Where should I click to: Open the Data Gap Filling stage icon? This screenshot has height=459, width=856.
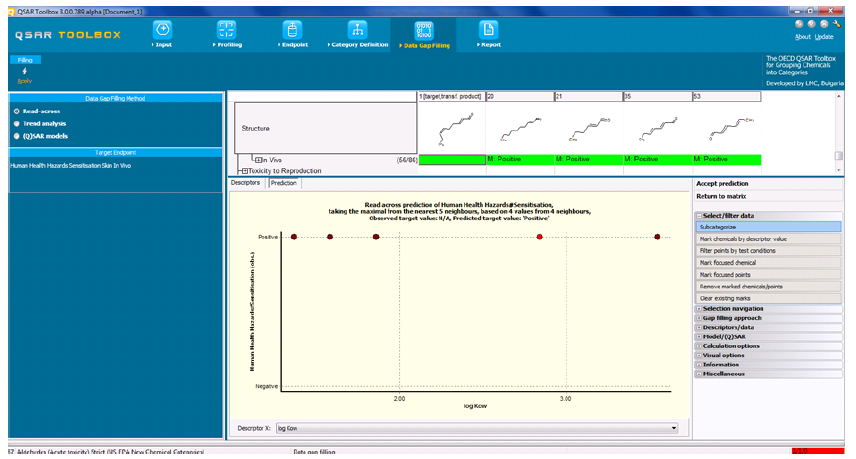[x=424, y=29]
